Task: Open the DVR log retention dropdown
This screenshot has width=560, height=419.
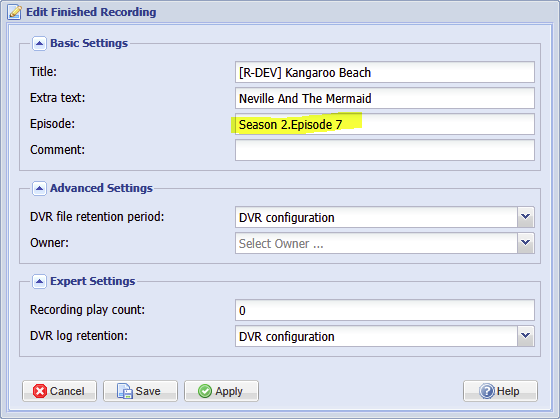Action: pyautogui.click(x=526, y=336)
